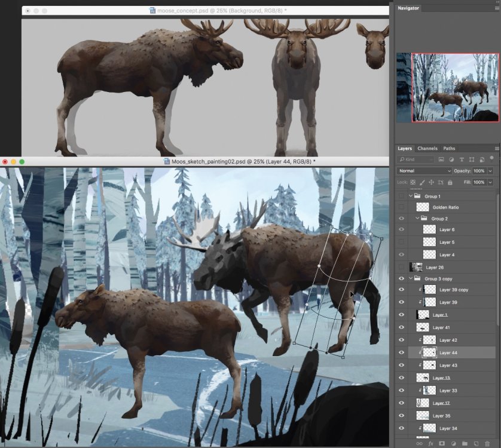
Task: Click the Opacity value field
Action: tap(479, 171)
